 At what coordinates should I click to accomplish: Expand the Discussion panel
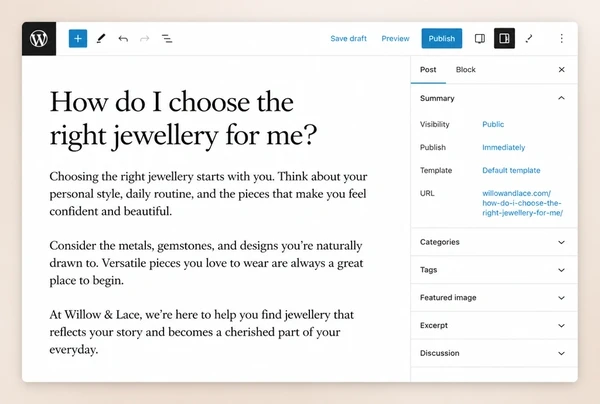(494, 353)
